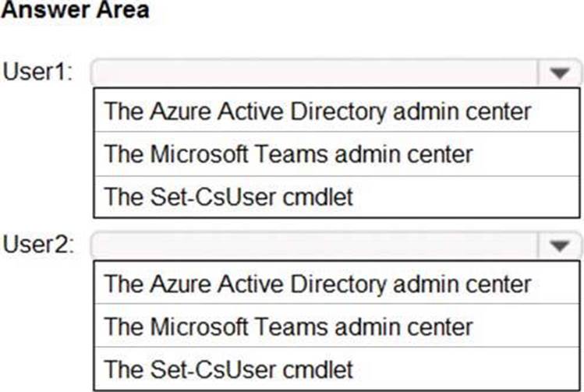Pick the first option under User1

click(x=317, y=111)
